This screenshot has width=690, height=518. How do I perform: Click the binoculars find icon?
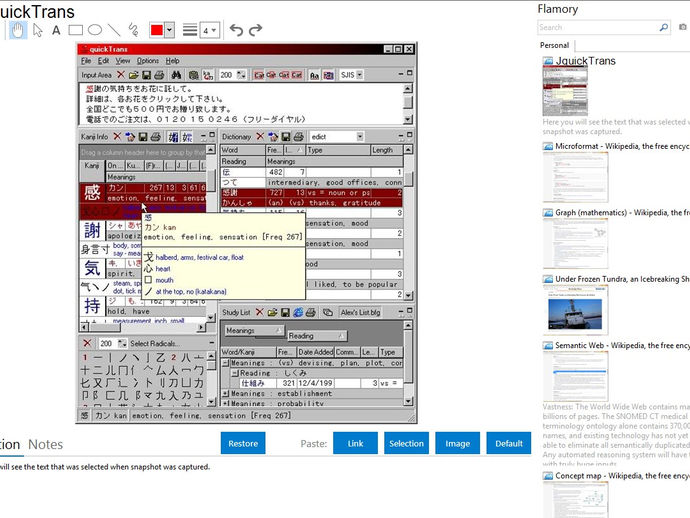click(176, 75)
